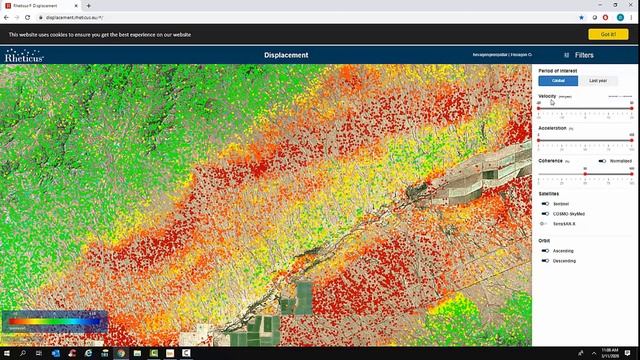Click the Acceleration slider left handle

tap(539, 140)
